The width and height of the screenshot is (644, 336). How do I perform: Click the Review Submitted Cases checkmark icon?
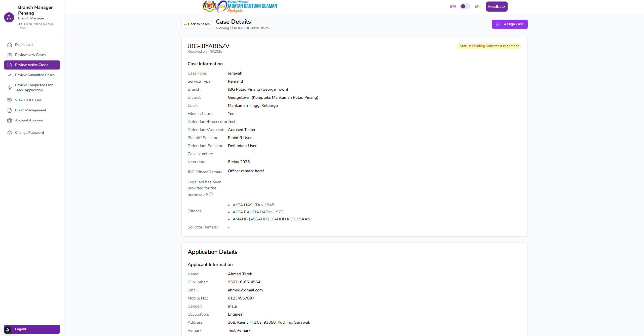(x=10, y=75)
